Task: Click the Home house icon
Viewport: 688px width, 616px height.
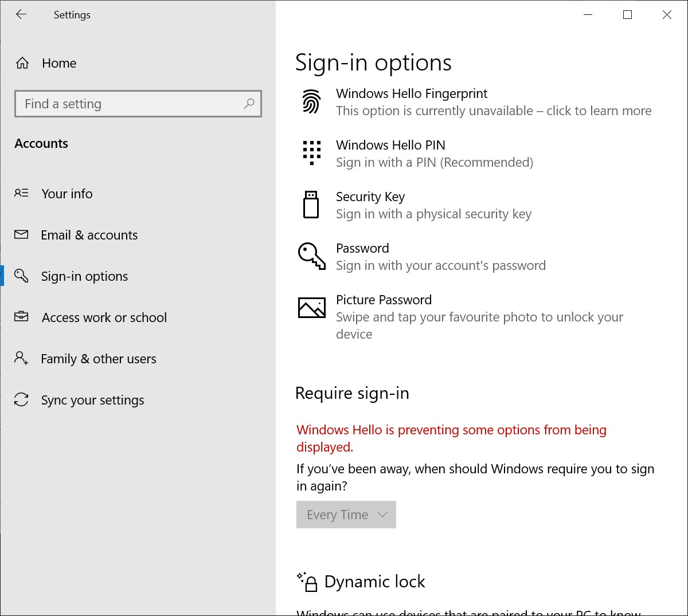Action: point(22,63)
